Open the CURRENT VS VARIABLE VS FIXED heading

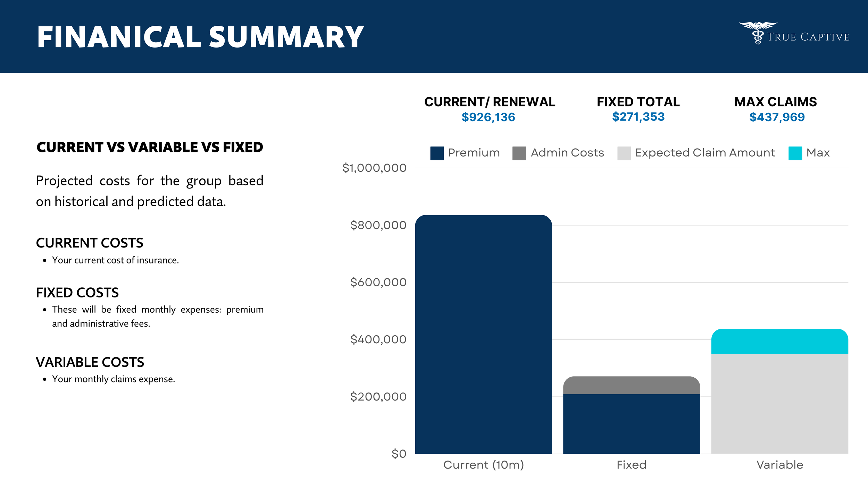149,146
